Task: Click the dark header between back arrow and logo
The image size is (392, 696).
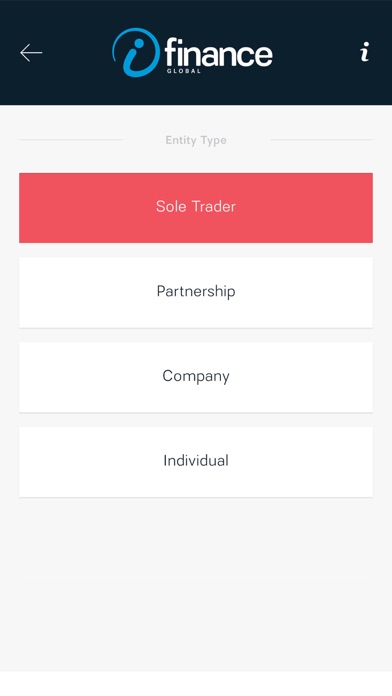Action: 77,52
